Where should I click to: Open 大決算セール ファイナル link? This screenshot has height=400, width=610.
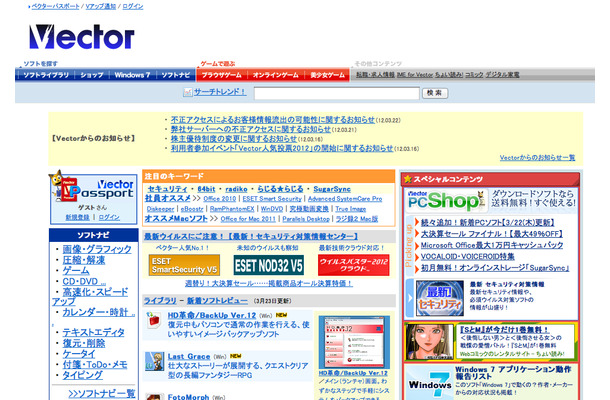(492, 234)
